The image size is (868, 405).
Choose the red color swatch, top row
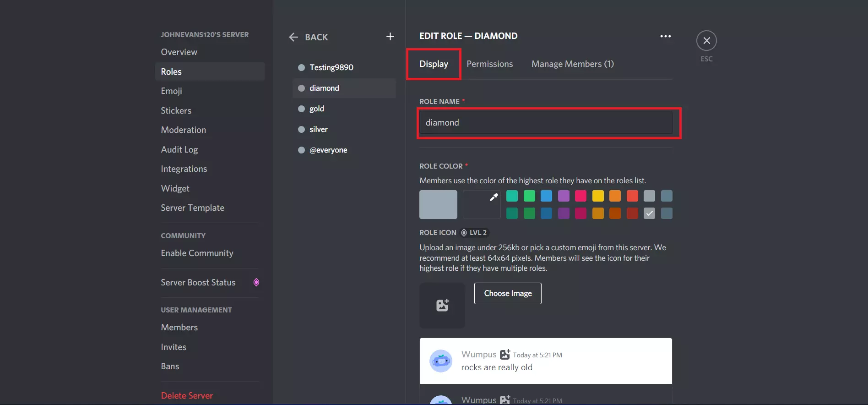click(x=632, y=196)
